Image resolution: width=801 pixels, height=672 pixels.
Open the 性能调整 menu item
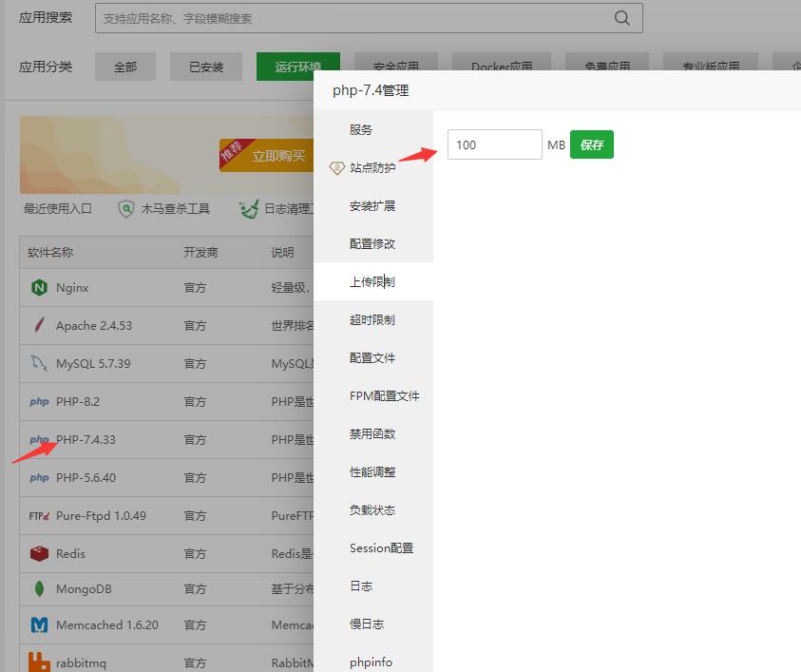[x=373, y=472]
